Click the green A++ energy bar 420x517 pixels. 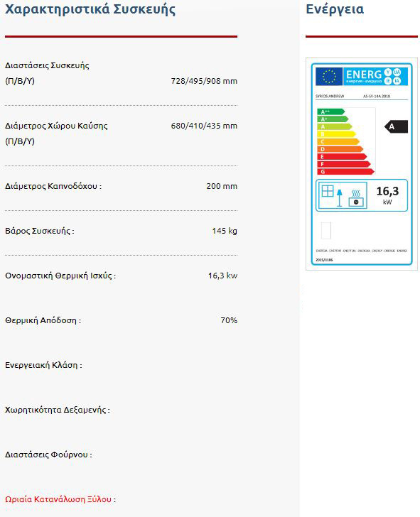click(x=331, y=111)
